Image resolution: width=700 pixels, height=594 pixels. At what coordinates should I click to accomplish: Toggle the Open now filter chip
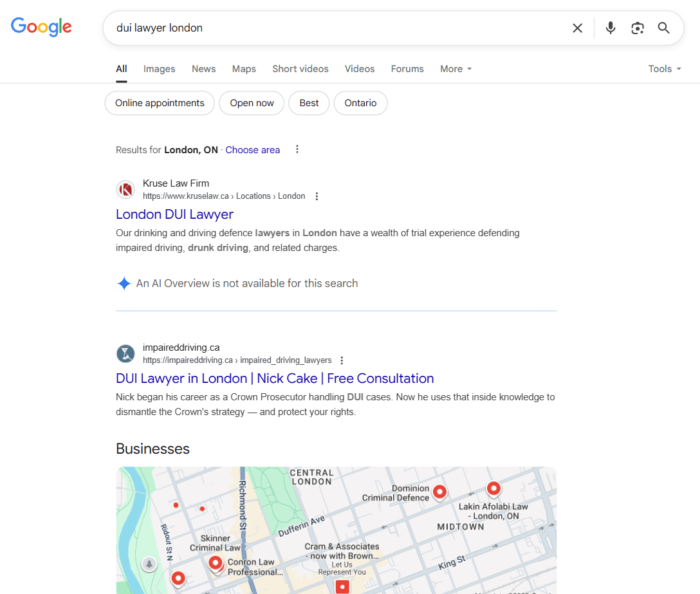pos(252,103)
